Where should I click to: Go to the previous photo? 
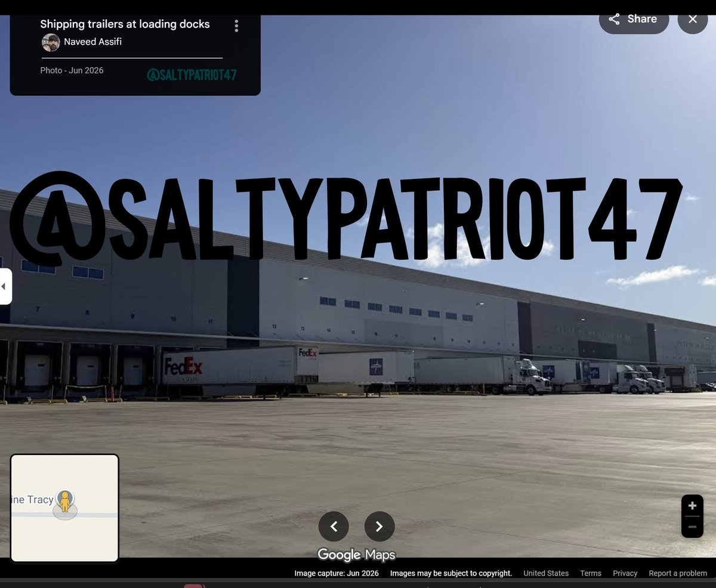point(334,527)
